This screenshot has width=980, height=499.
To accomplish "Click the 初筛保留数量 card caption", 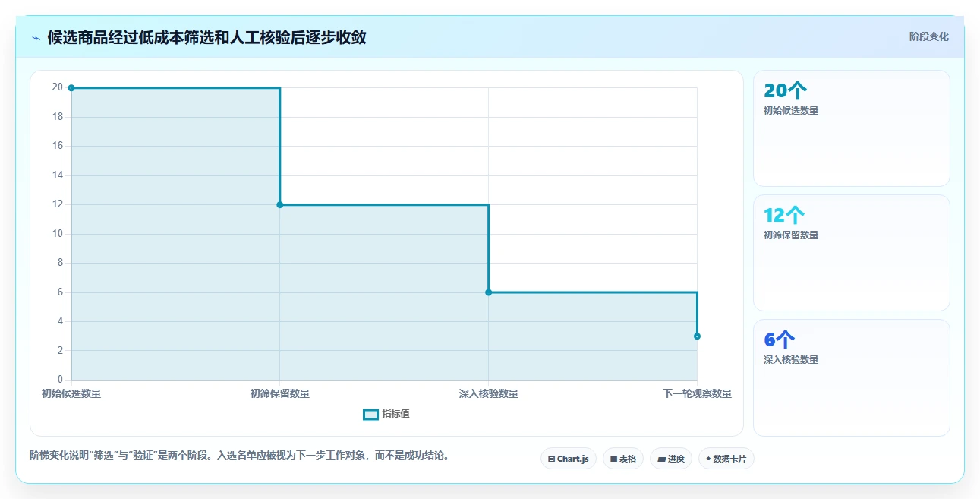I will (791, 235).
